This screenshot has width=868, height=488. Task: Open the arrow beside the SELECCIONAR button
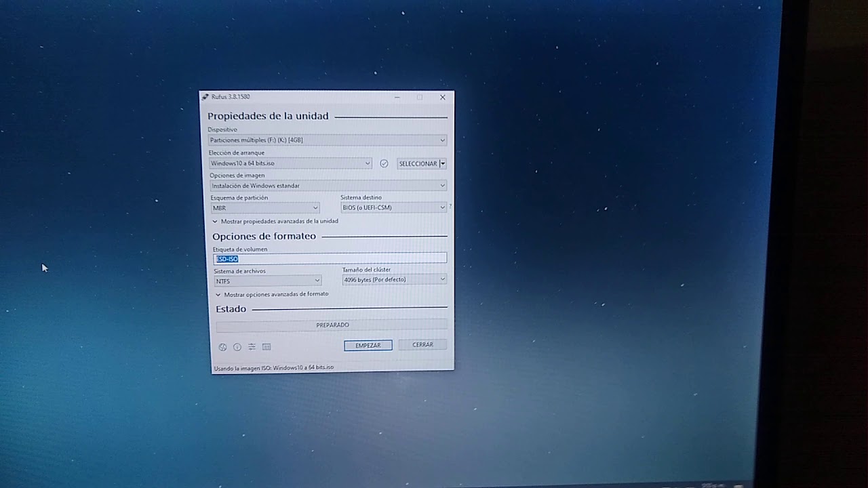443,163
